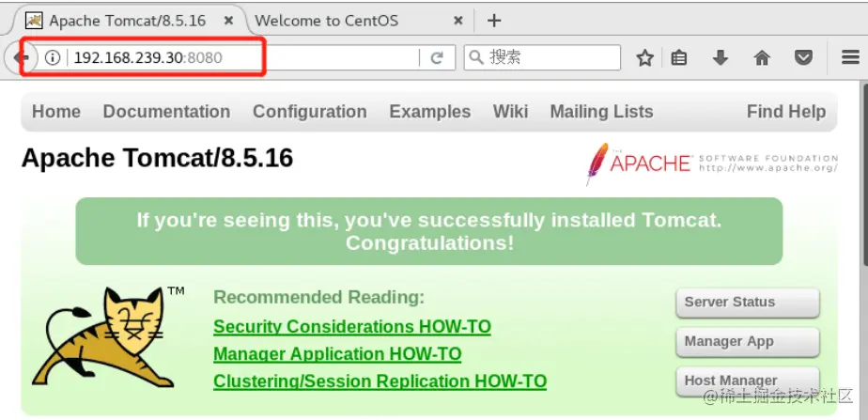The height and width of the screenshot is (420, 868).
Task: Focus the search box in toolbar
Action: [542, 57]
